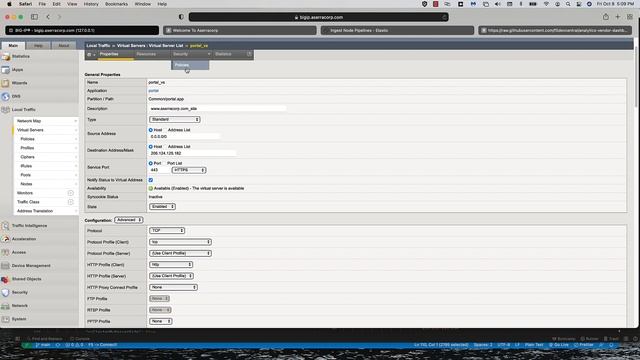Open Protocol Profile (Client) dropdown
This screenshot has height=360, width=640.
180,242
